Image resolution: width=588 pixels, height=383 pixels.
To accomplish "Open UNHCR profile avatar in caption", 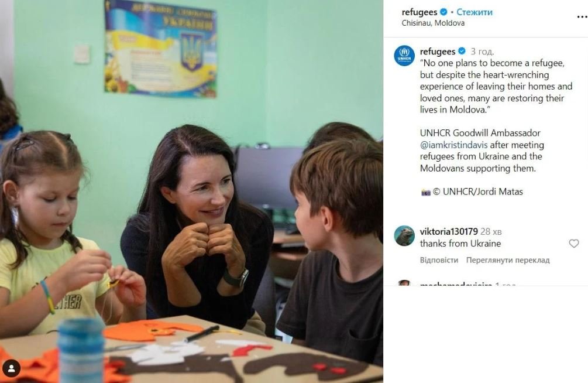I will [404, 56].
